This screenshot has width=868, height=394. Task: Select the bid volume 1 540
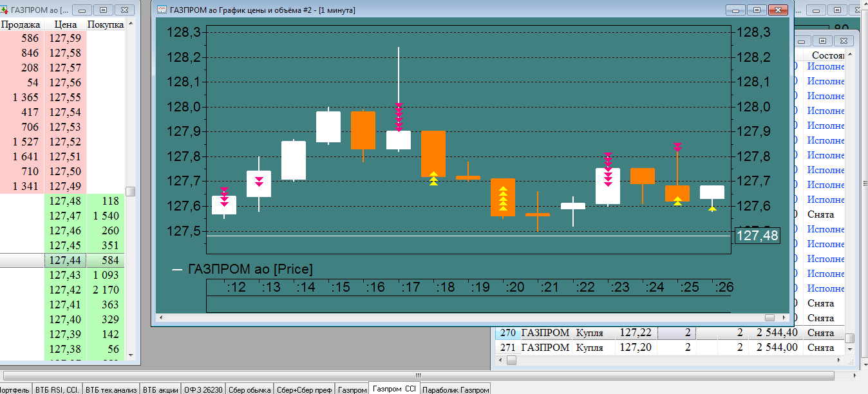[106, 216]
